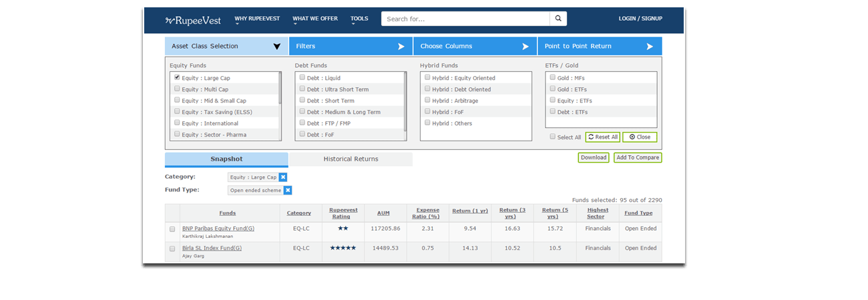This screenshot has width=868, height=300.
Task: Check Debt : FTP / FMP checkbox
Action: coord(302,123)
